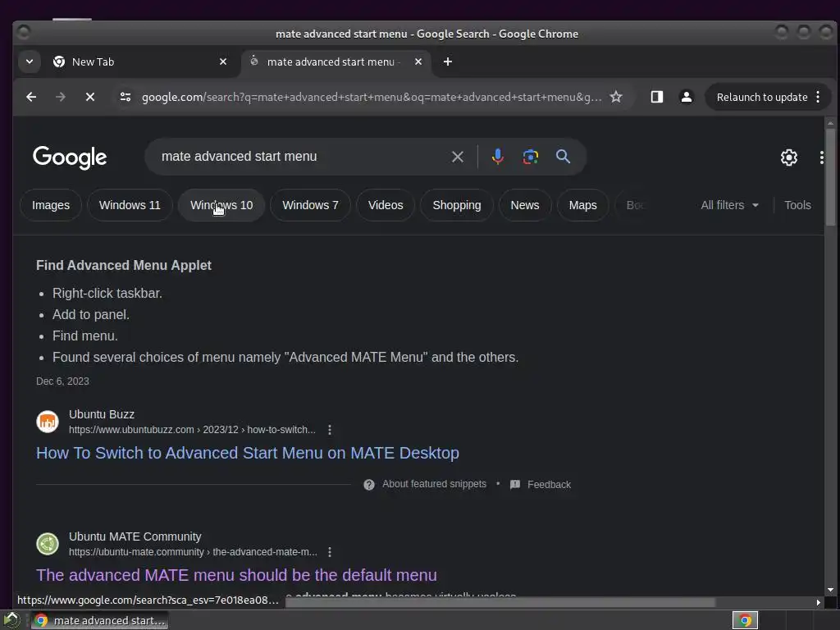
Task: Switch to Maps results
Action: (x=583, y=205)
